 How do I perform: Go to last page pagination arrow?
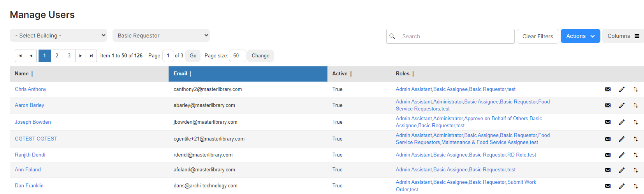91,56
